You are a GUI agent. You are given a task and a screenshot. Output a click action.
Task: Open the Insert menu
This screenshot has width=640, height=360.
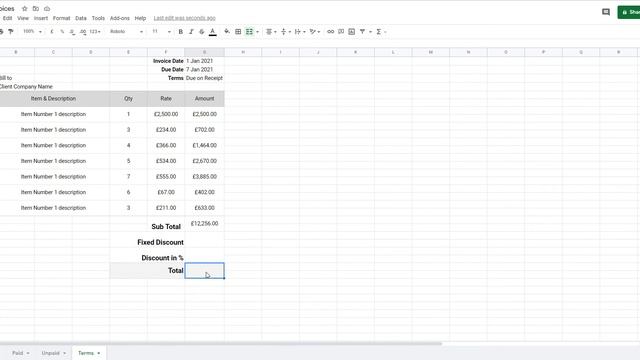click(x=41, y=18)
